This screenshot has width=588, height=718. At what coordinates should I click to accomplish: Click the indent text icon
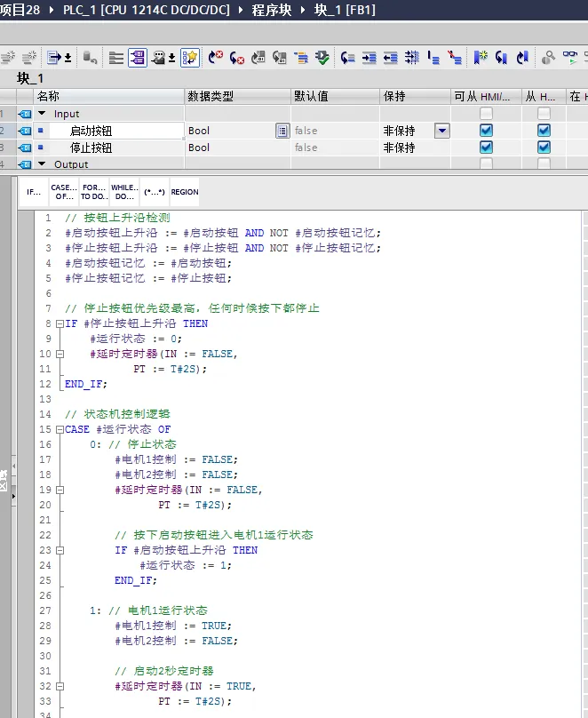click(x=369, y=58)
